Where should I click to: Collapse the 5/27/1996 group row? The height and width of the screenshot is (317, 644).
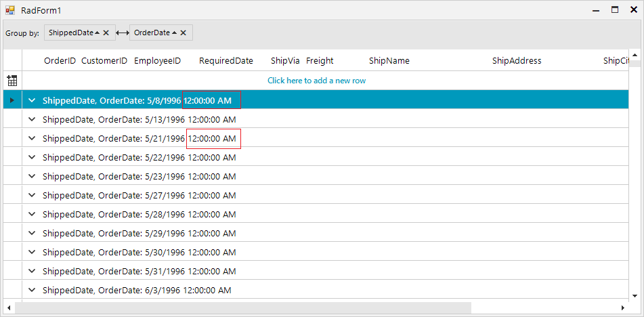point(32,195)
